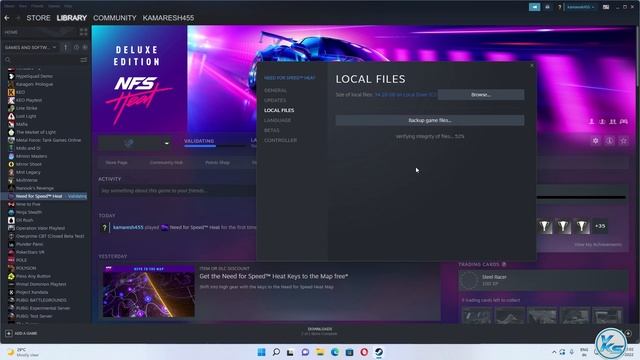Open the Steam announcements megaphone icon
640x360 pixels.
[x=534, y=7]
